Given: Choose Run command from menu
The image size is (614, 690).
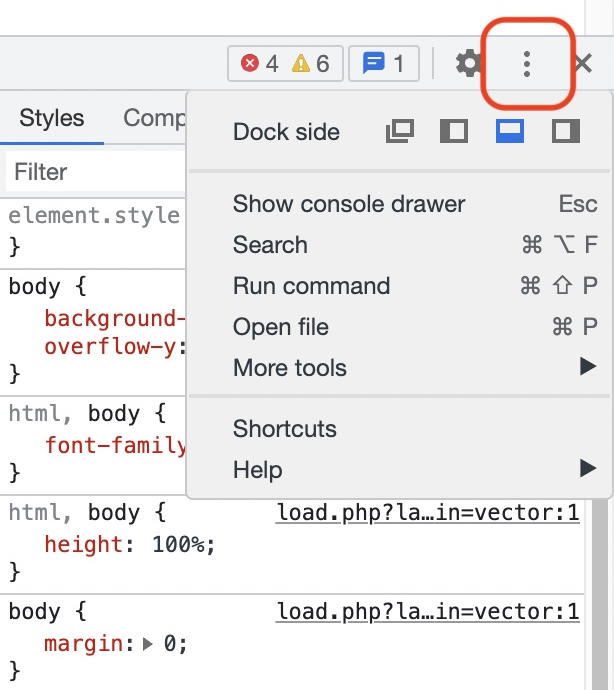Looking at the screenshot, I should coord(400,286).
